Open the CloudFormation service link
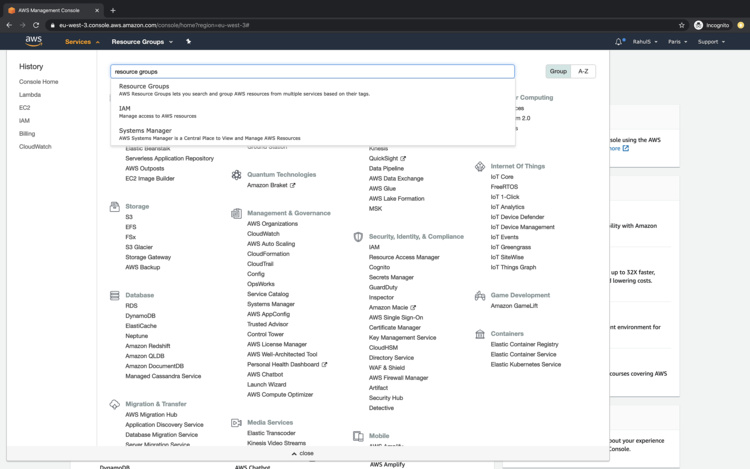The width and height of the screenshot is (750, 469). 268,254
